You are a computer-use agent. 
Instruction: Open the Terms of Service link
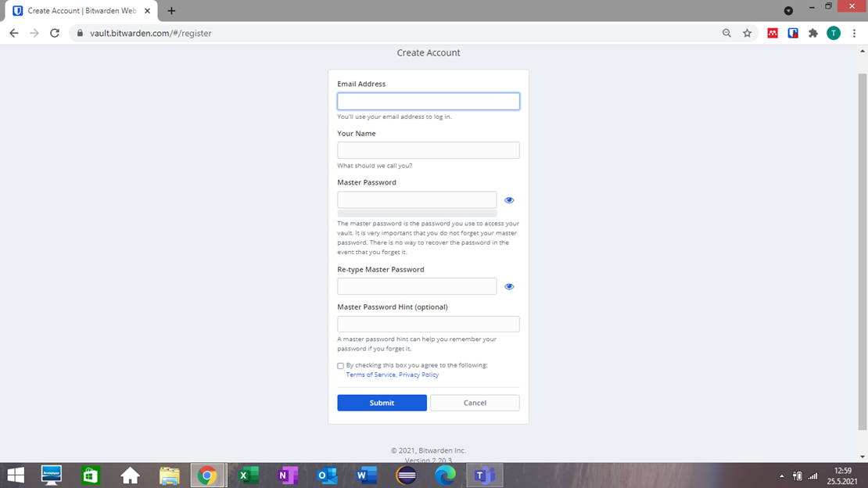(371, 375)
